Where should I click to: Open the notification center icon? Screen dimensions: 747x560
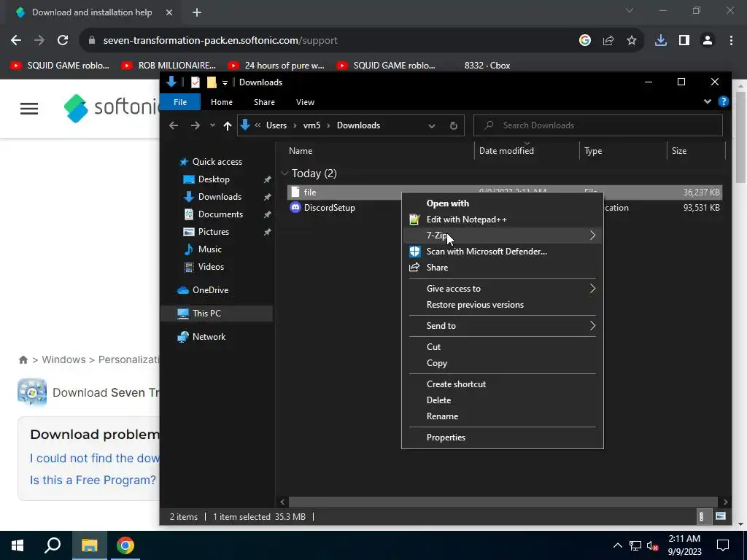pyautogui.click(x=723, y=545)
